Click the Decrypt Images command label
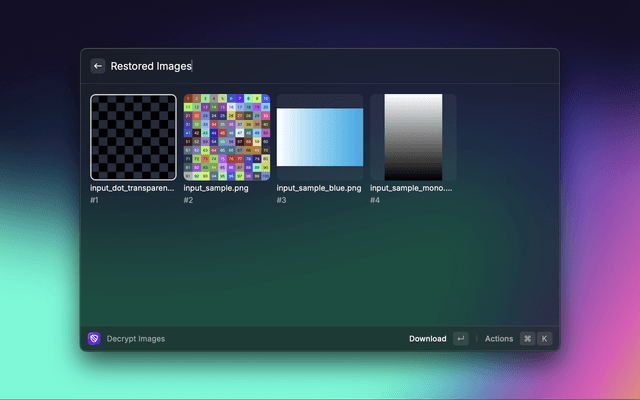This screenshot has height=400, width=640. (136, 339)
